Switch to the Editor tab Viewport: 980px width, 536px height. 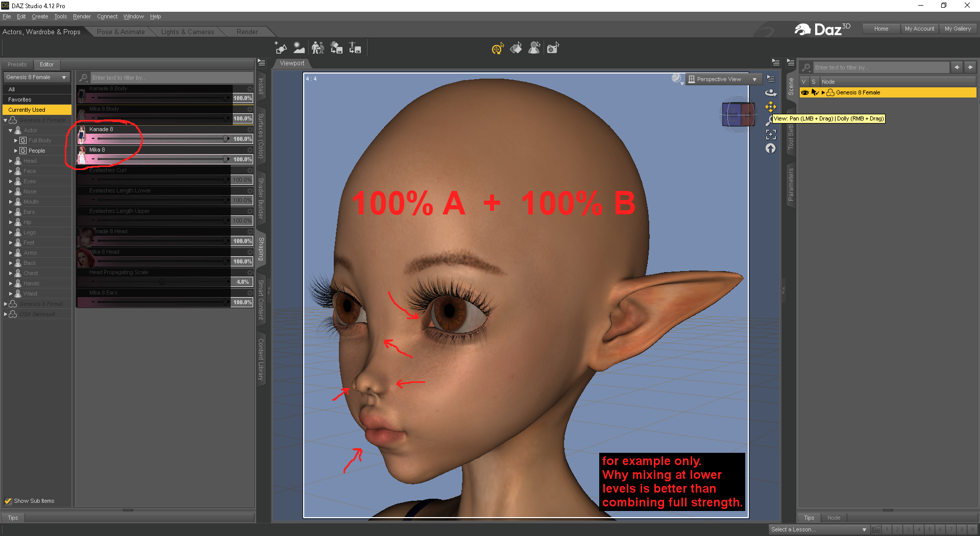pos(47,64)
